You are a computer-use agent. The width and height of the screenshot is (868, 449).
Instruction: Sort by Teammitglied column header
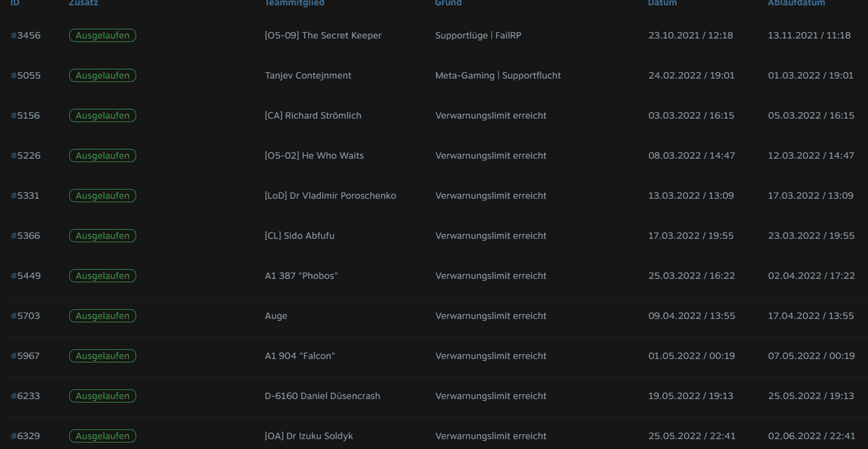coord(294,3)
